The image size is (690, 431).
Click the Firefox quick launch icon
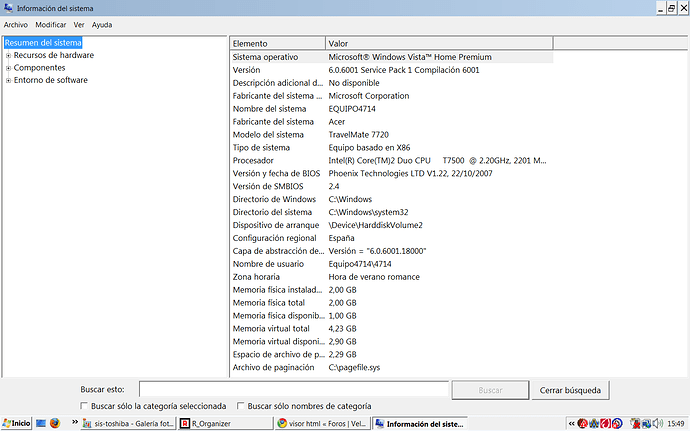point(55,423)
